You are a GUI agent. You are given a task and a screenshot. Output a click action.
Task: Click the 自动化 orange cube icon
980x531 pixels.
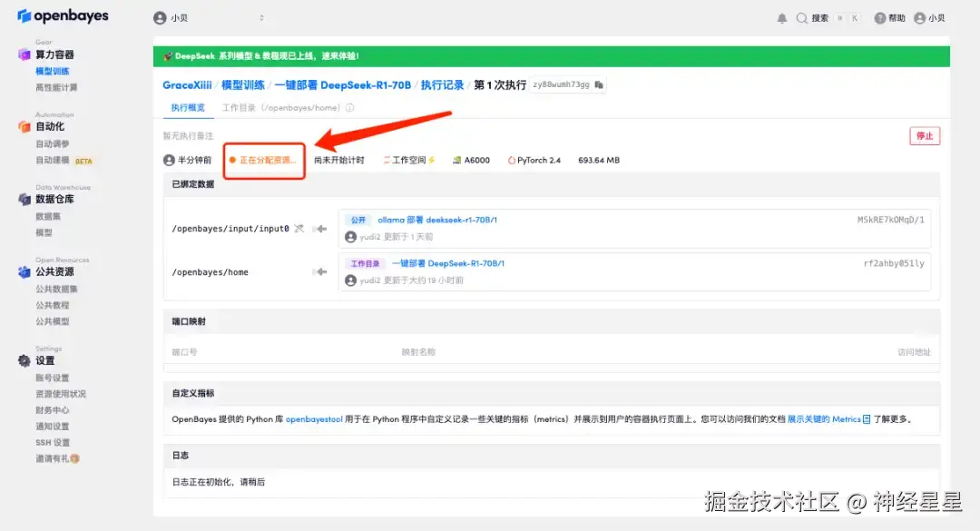tap(24, 126)
